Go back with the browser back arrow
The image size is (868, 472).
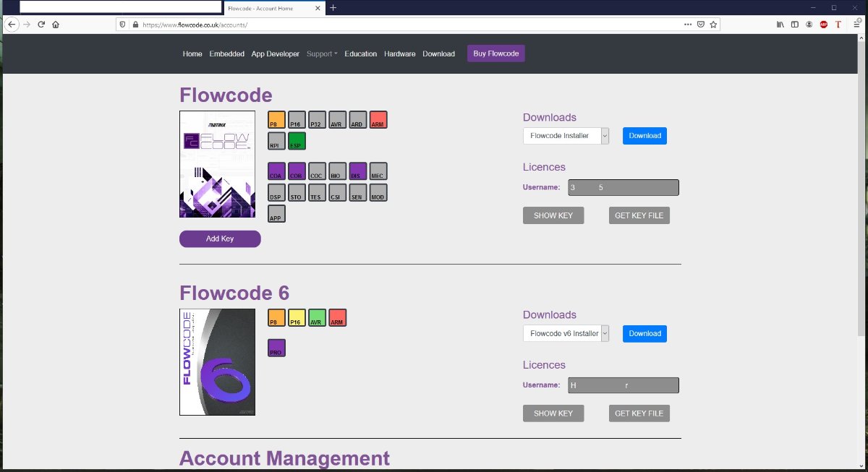click(12, 24)
